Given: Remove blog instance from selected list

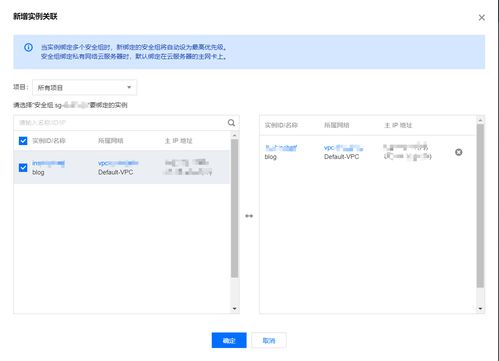Looking at the screenshot, I should coord(459,152).
